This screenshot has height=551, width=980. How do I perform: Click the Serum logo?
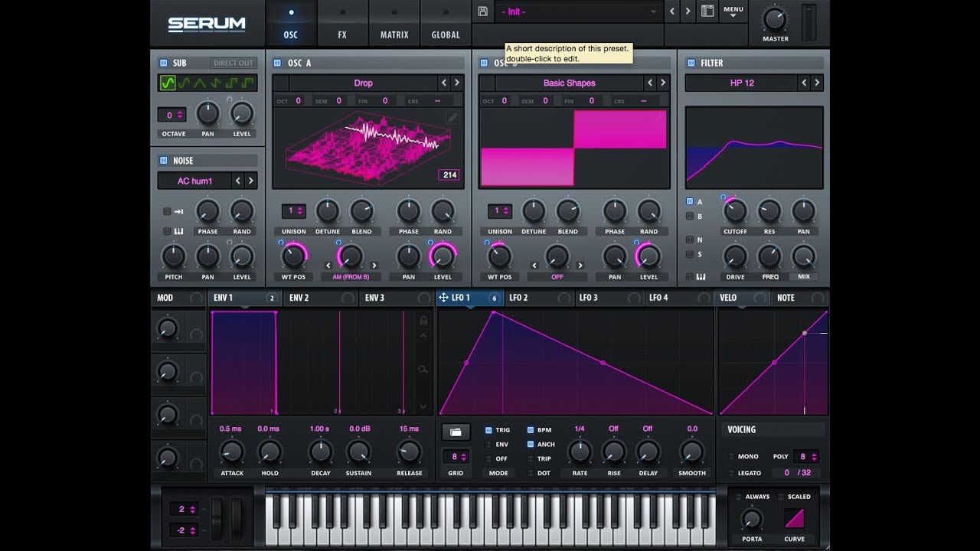(207, 24)
